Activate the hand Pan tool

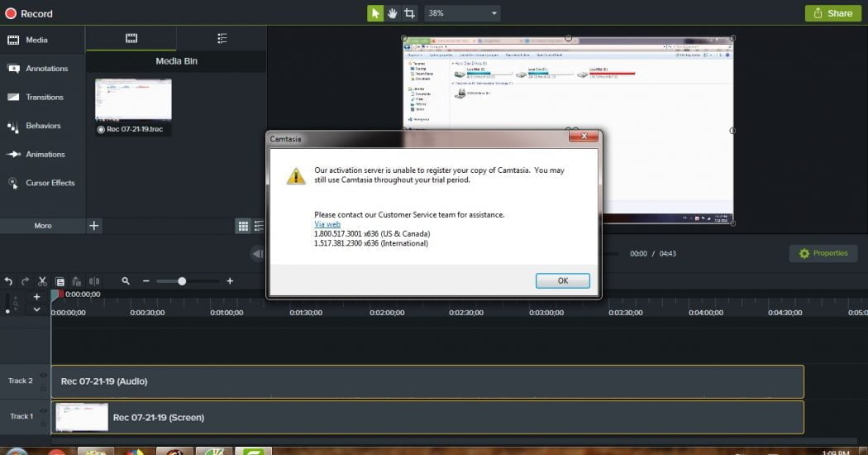(392, 13)
